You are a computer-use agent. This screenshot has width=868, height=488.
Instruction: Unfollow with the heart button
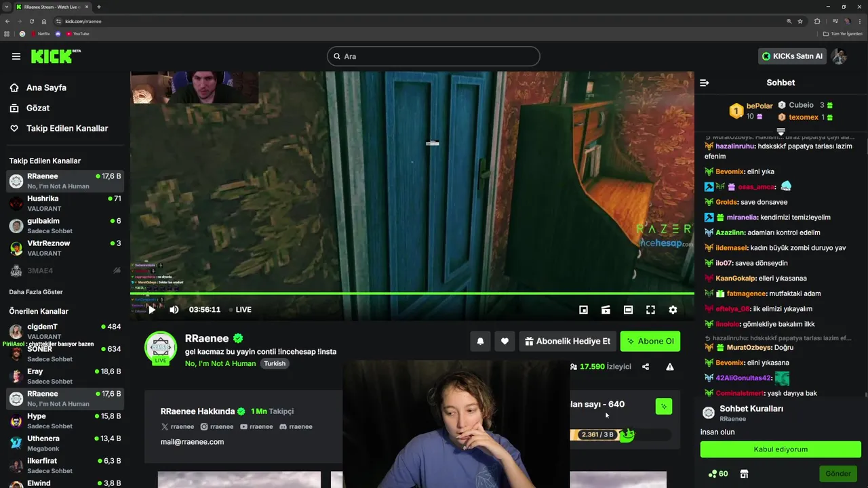pyautogui.click(x=505, y=341)
